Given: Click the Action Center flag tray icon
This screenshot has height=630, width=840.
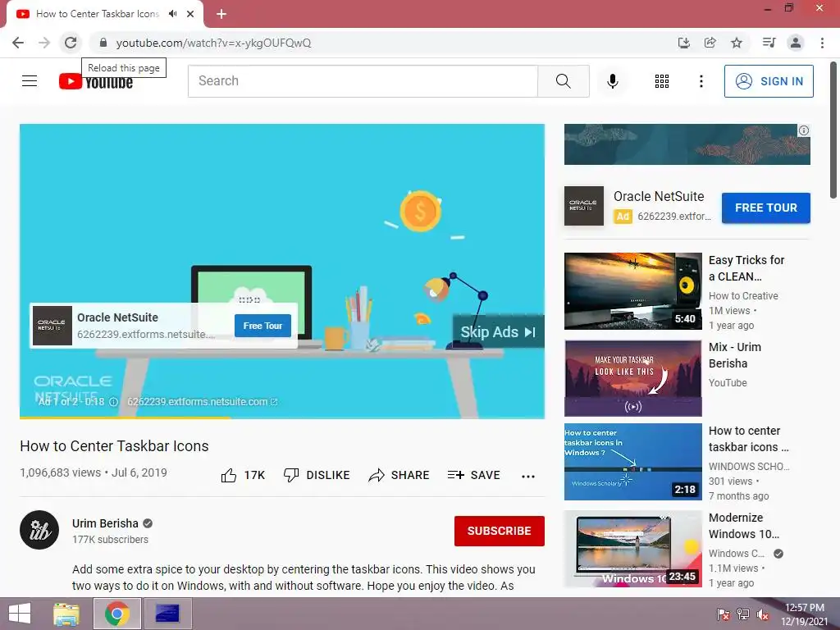Looking at the screenshot, I should tap(724, 614).
